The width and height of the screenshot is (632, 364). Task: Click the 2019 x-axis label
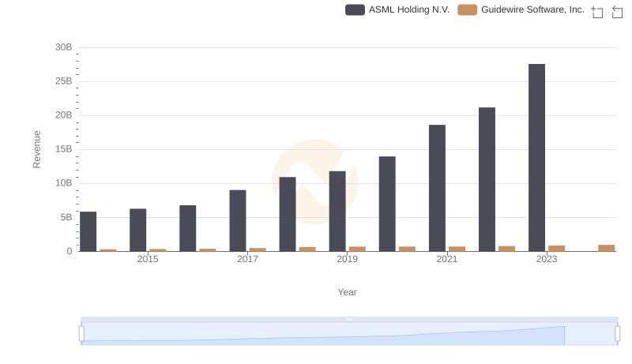coord(347,259)
